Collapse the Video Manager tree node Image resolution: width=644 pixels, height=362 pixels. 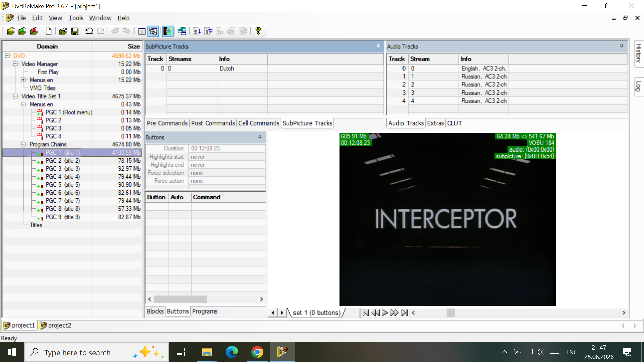pos(15,64)
